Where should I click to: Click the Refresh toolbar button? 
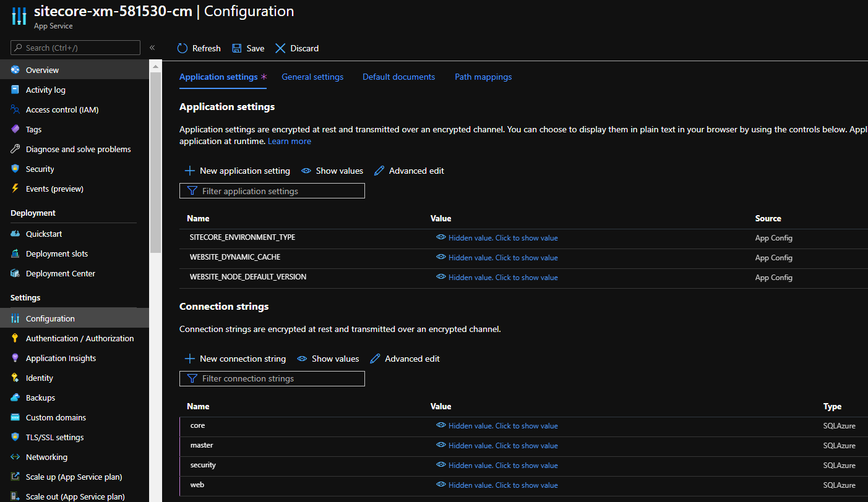point(199,48)
